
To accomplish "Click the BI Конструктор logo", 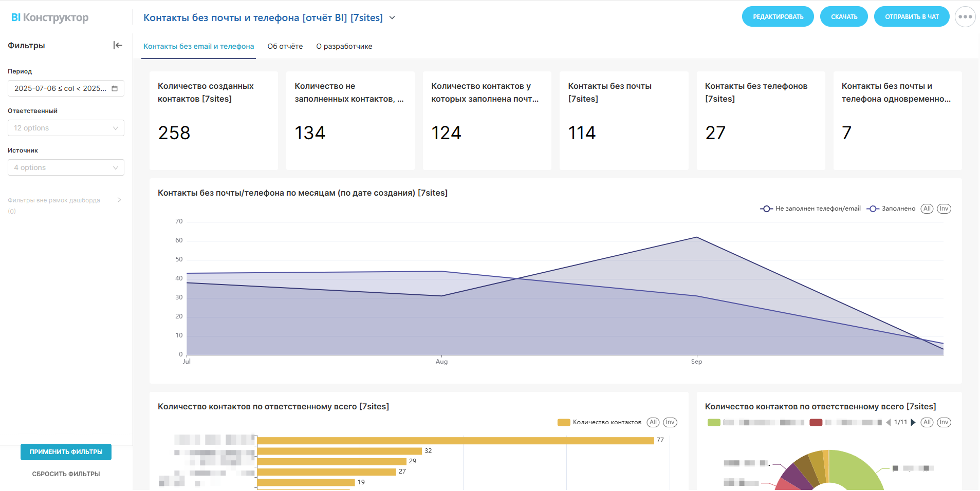I will (50, 17).
